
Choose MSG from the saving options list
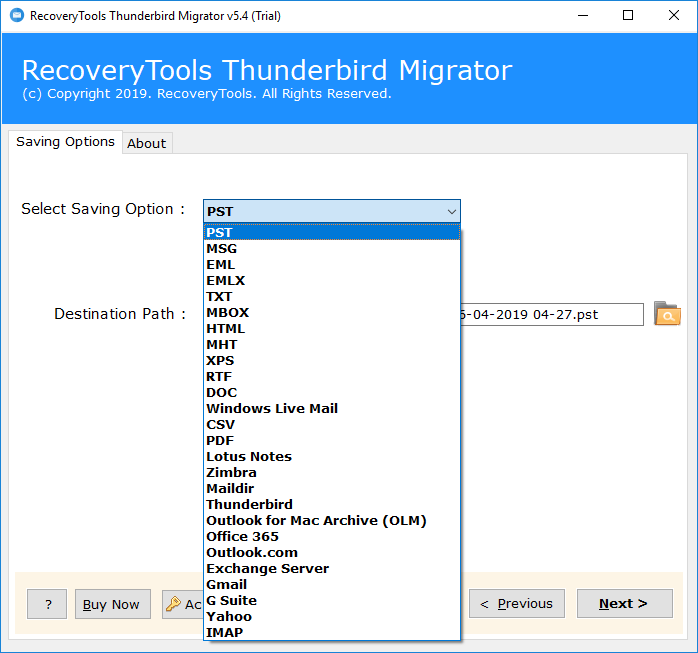[332, 248]
